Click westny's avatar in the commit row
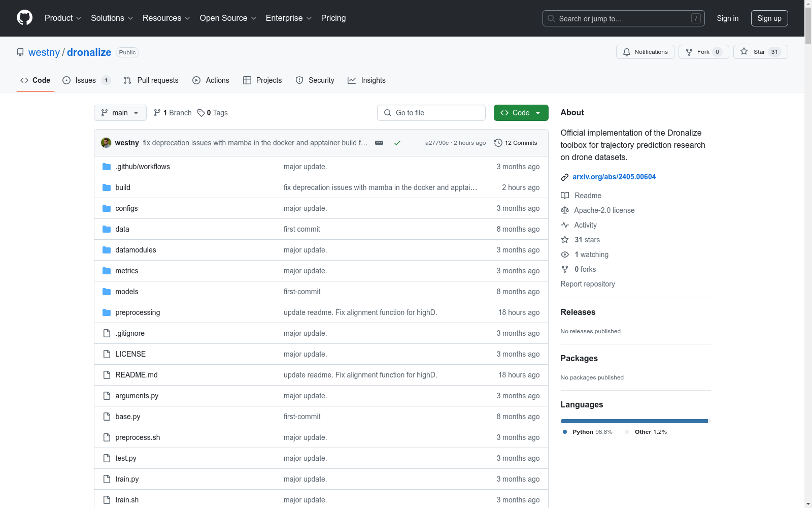Image resolution: width=812 pixels, height=508 pixels. coord(106,143)
